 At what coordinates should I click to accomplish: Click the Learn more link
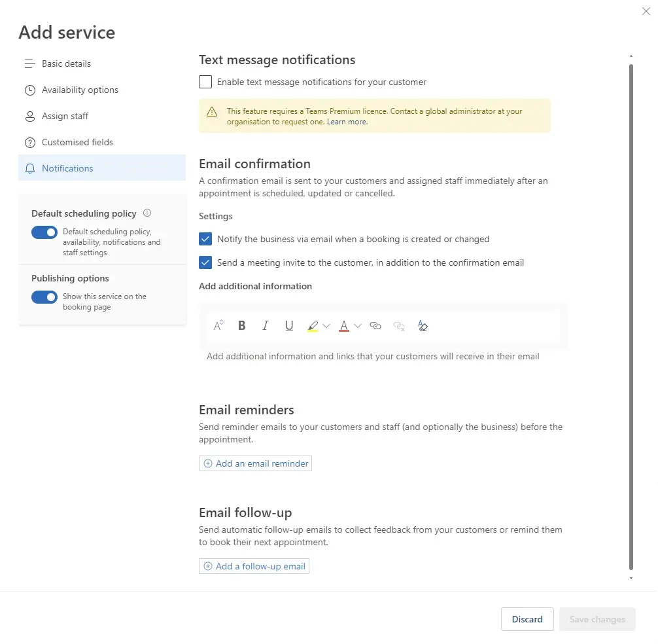[x=347, y=122]
